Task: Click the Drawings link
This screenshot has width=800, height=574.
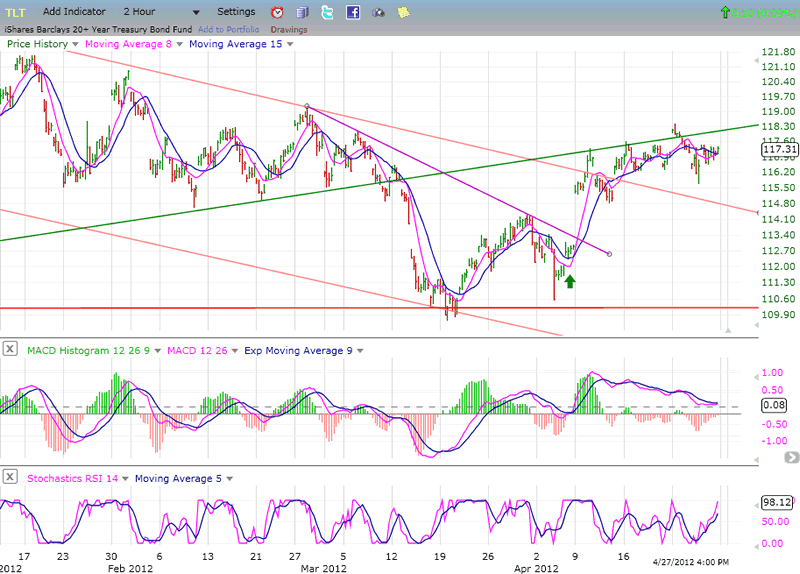Action: coord(288,29)
